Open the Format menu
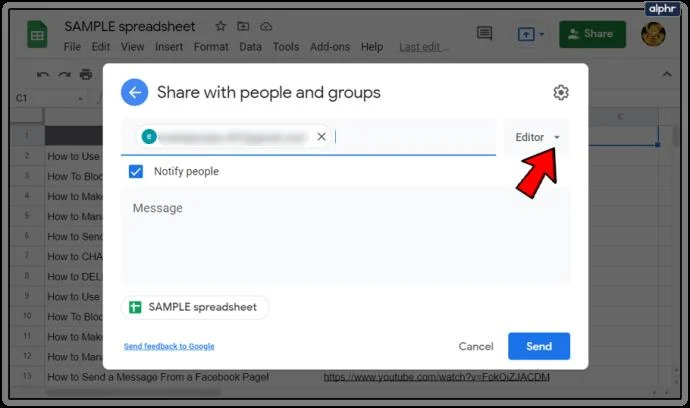Screen dimensions: 690x408 point(211,47)
